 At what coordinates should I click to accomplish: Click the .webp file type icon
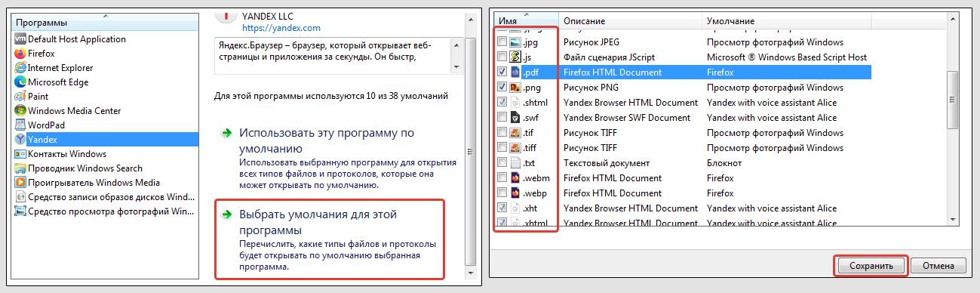pyautogui.click(x=515, y=193)
